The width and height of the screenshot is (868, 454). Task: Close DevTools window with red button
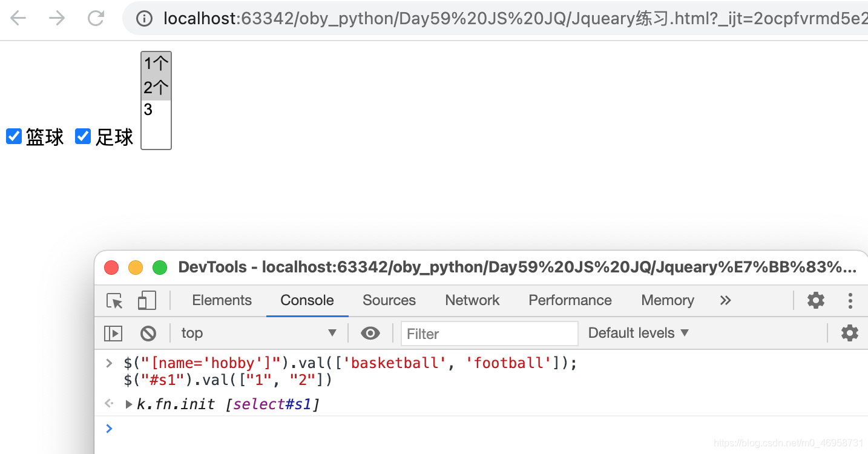pos(111,268)
